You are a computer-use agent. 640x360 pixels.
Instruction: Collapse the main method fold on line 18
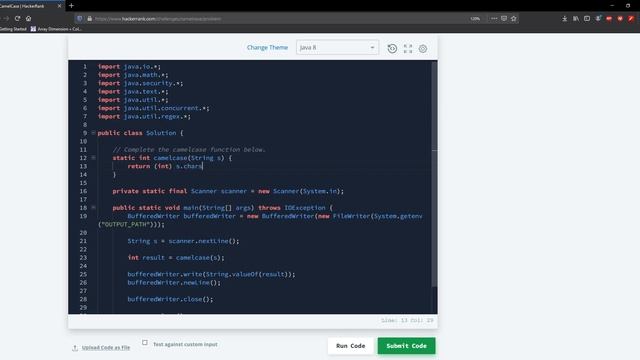point(93,207)
